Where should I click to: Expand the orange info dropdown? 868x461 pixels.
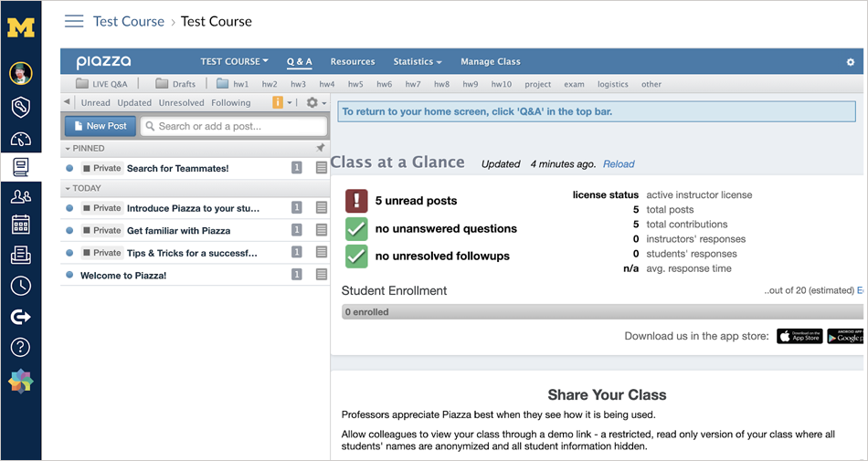tap(282, 102)
